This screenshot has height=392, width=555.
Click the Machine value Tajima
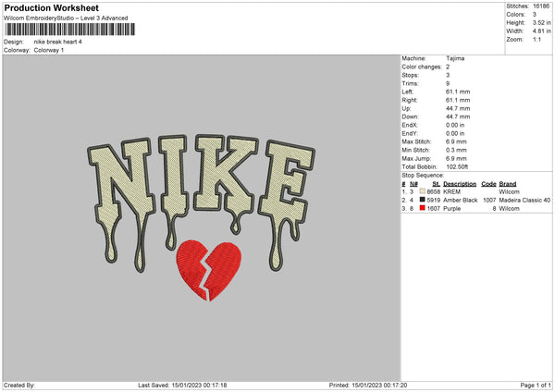455,58
